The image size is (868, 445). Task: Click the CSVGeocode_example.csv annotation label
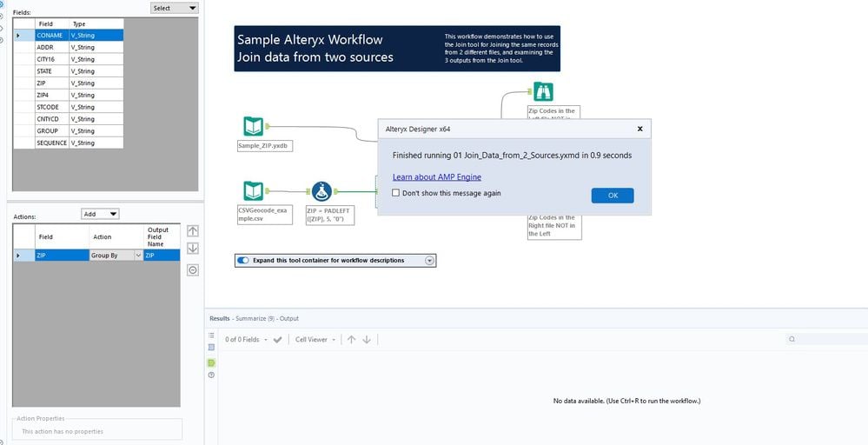click(x=265, y=216)
